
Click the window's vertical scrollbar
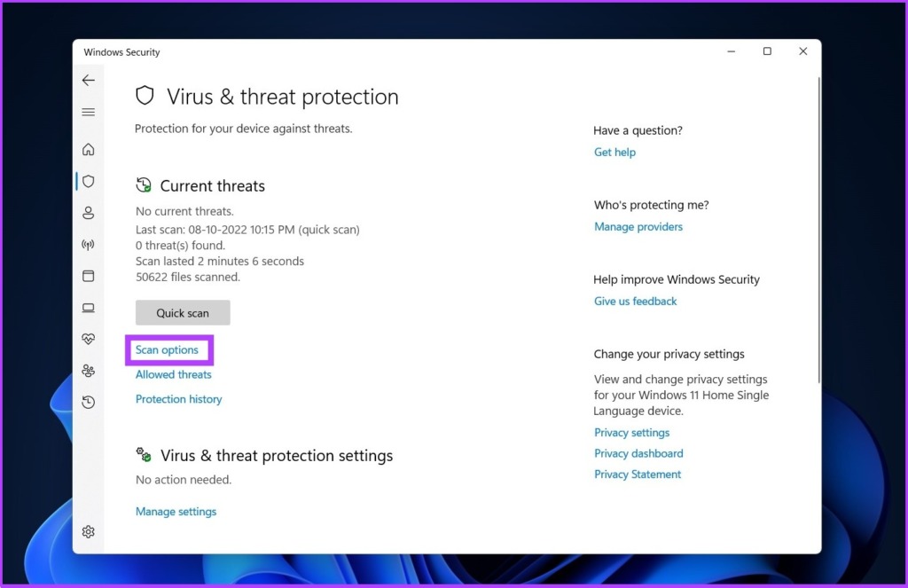[x=818, y=230]
